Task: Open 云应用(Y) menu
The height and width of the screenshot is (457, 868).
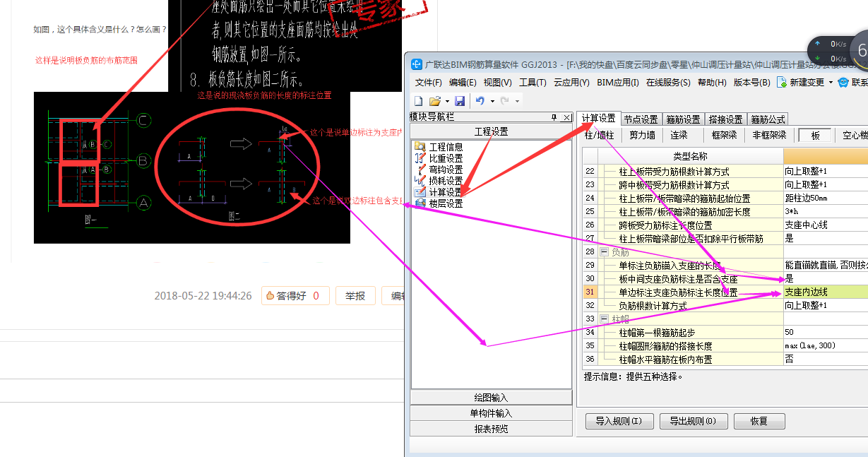Action: 571,83
